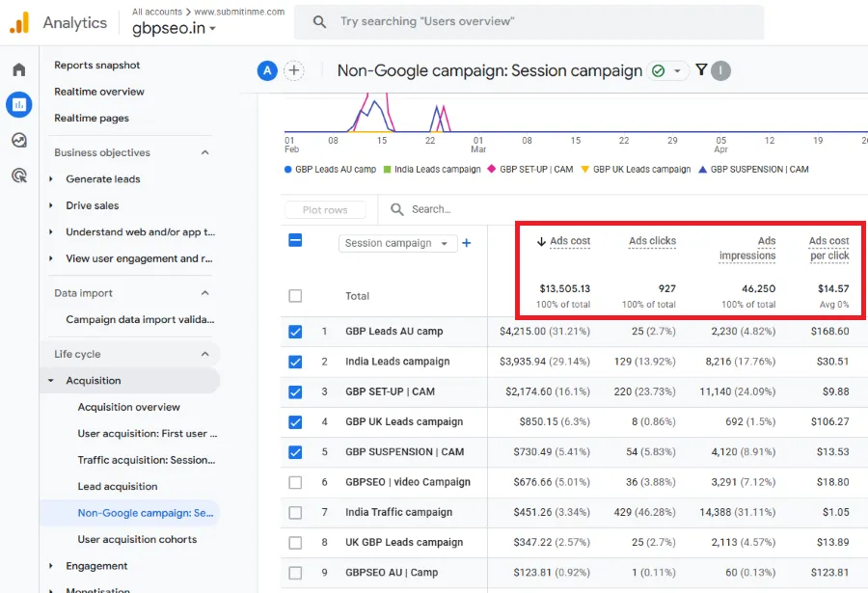Sort by Ads clicks column
The width and height of the screenshot is (868, 593).
pos(652,241)
